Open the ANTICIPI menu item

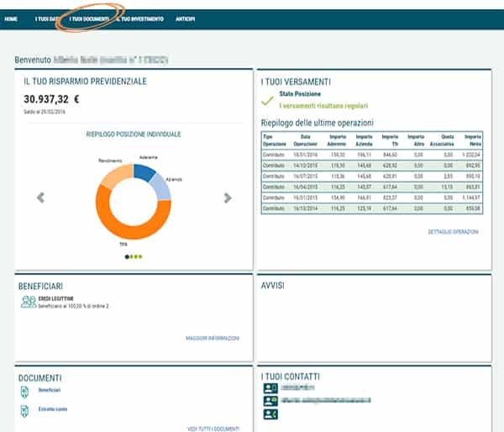(184, 18)
